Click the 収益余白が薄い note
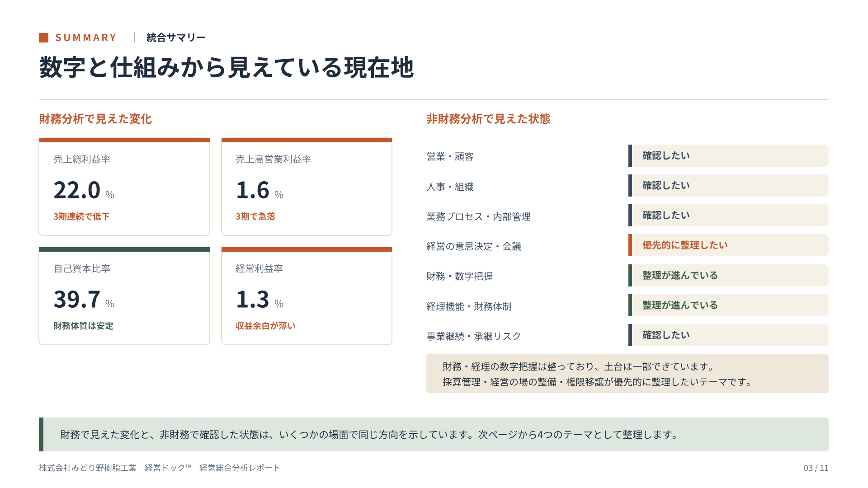 [265, 326]
